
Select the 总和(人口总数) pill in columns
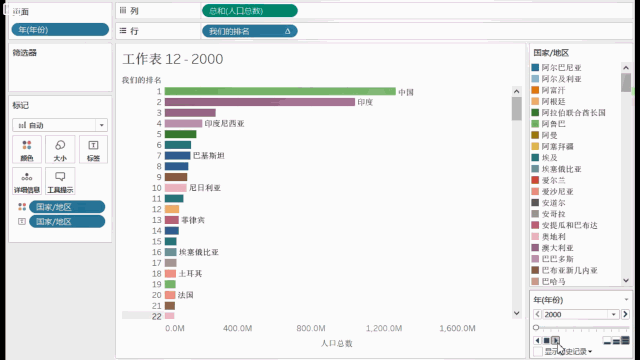pyautogui.click(x=250, y=11)
